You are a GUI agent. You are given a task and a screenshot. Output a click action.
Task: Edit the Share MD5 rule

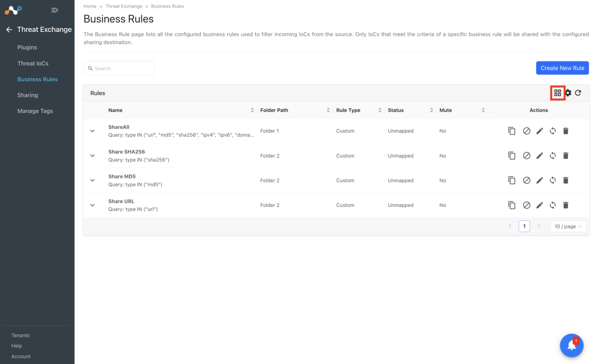point(540,180)
